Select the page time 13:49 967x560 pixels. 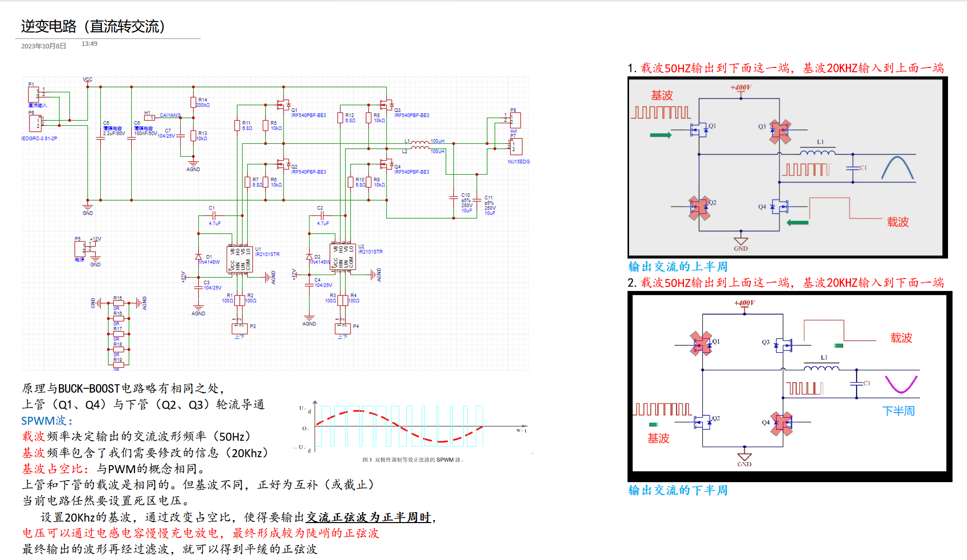89,44
